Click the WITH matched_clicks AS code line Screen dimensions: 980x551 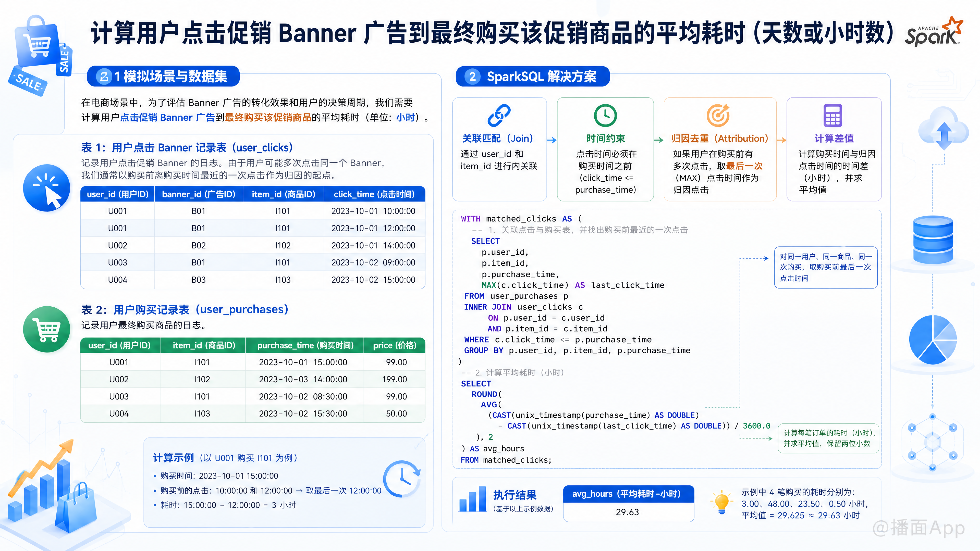(521, 219)
